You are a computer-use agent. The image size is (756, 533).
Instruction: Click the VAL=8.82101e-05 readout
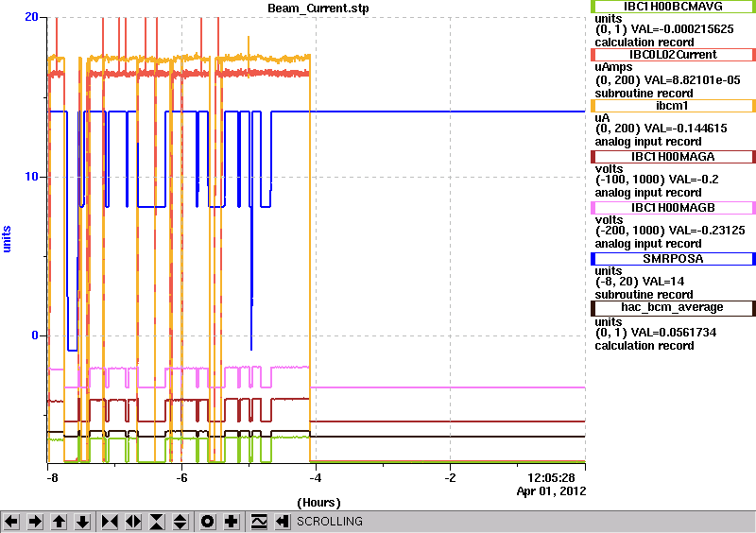click(692, 80)
